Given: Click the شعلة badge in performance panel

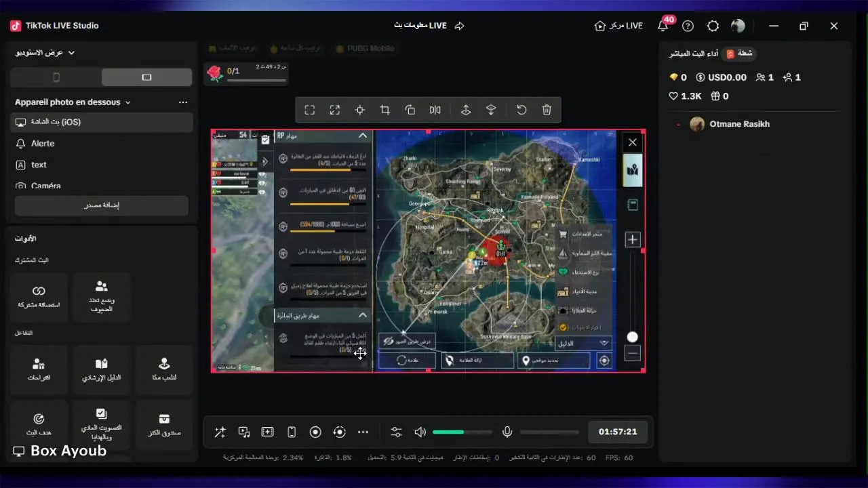Looking at the screenshot, I should pyautogui.click(x=738, y=54).
